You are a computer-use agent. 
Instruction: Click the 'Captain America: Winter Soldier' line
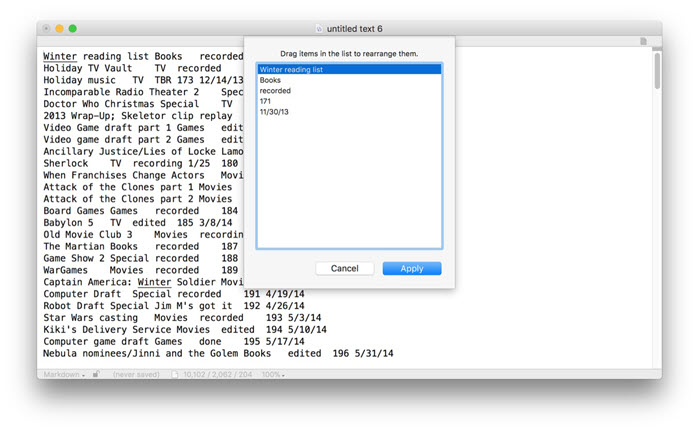[143, 282]
